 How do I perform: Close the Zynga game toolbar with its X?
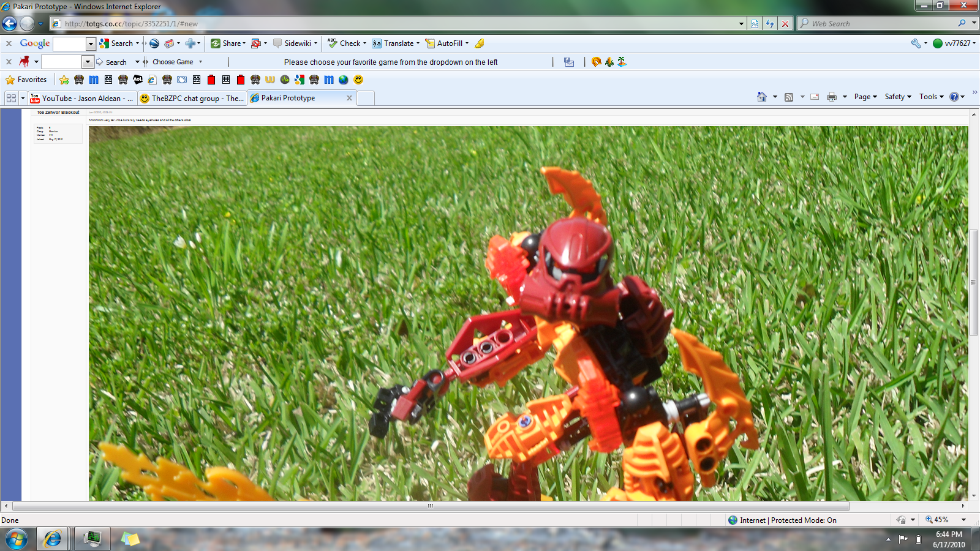(9, 62)
